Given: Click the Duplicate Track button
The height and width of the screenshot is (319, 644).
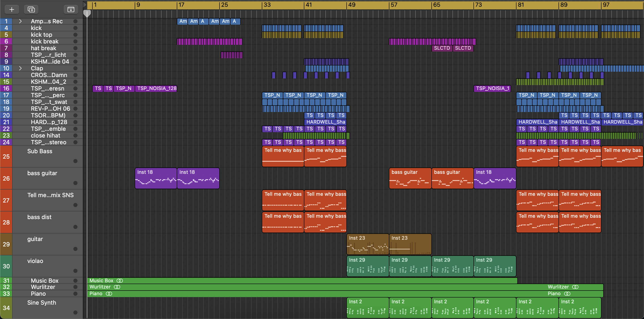Looking at the screenshot, I should [x=31, y=9].
